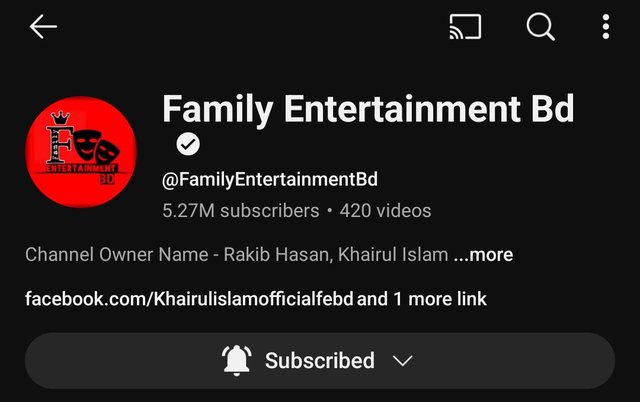640x402 pixels.
Task: Expand the chevron beside Subscribed
Action: coord(402,361)
